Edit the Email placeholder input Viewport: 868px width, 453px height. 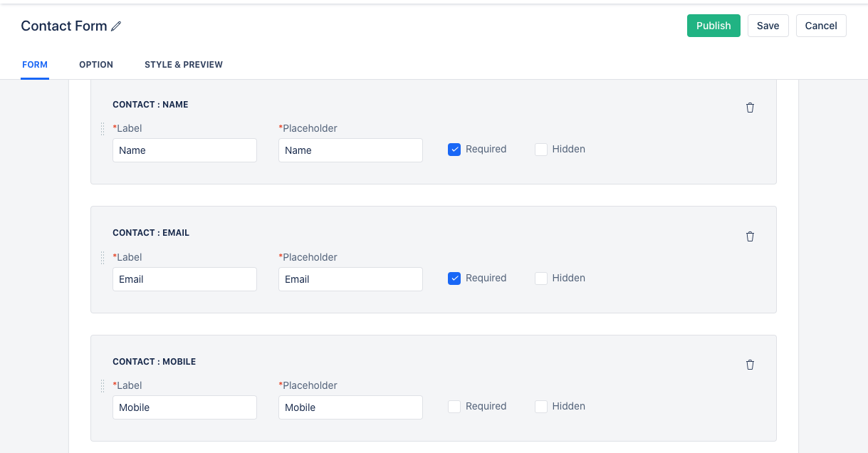350,279
